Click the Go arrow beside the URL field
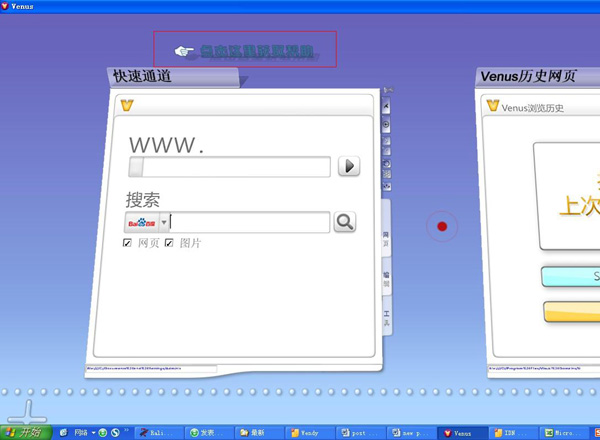 [x=348, y=166]
